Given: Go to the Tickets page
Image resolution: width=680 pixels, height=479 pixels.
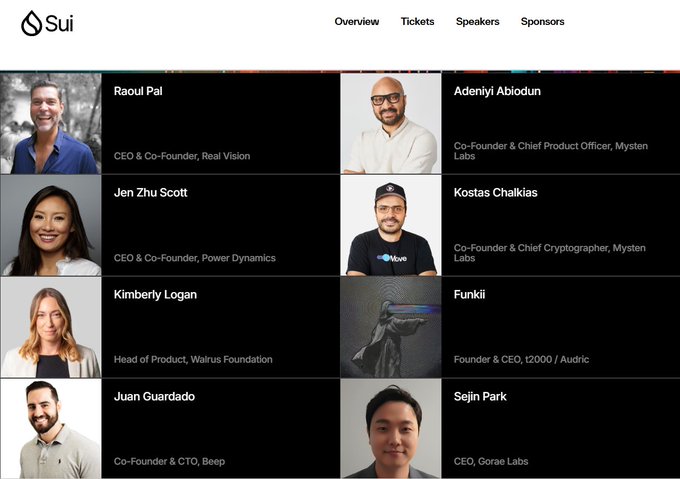Looking at the screenshot, I should tap(417, 22).
